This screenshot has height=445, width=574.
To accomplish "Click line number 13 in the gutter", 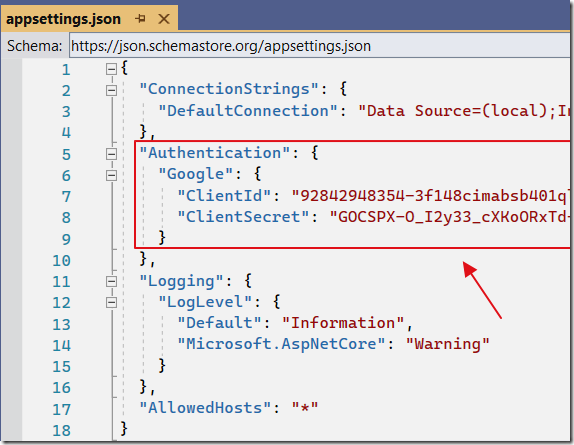I will [x=61, y=325].
